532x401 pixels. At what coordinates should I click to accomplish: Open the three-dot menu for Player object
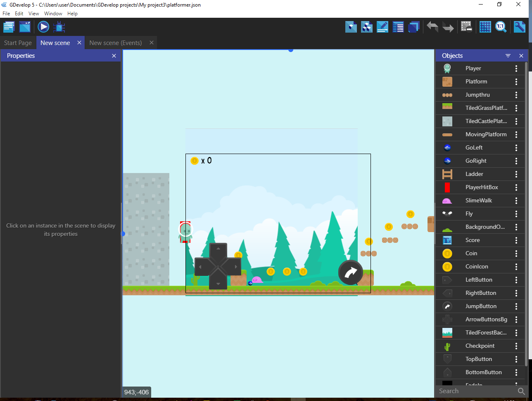coord(516,69)
